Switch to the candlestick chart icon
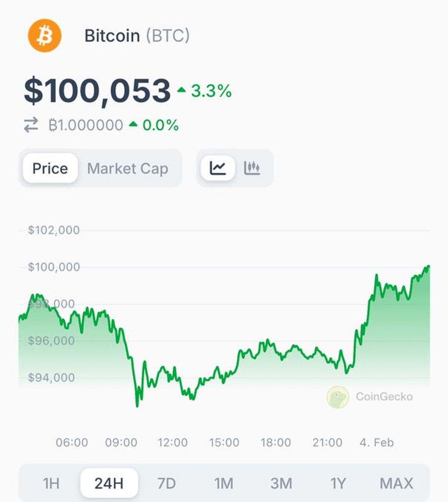 (252, 168)
